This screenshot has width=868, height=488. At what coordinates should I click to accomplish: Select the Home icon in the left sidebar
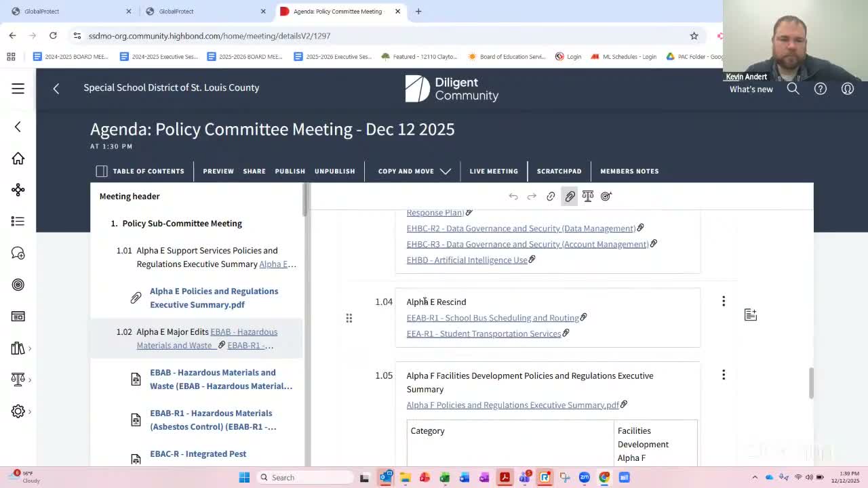click(x=18, y=158)
